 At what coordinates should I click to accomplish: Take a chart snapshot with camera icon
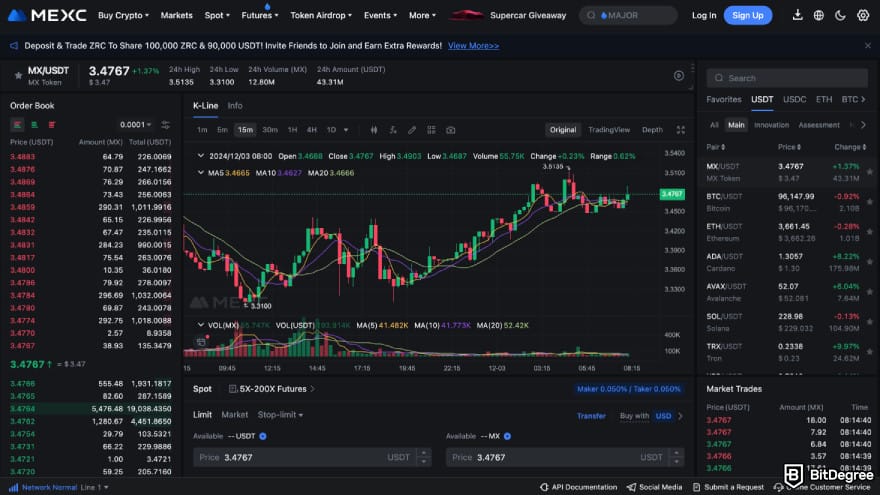[x=451, y=130]
